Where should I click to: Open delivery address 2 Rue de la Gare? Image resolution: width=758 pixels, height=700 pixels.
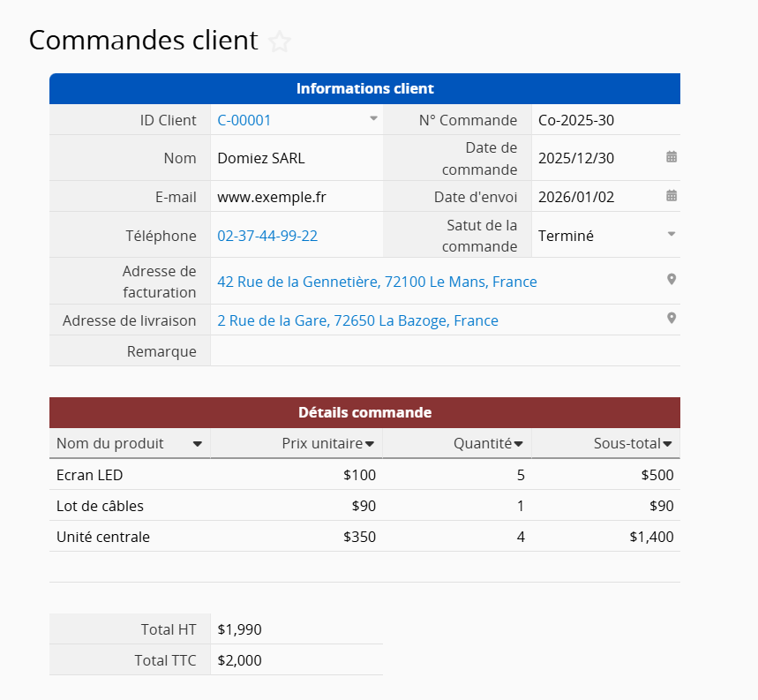coord(357,320)
